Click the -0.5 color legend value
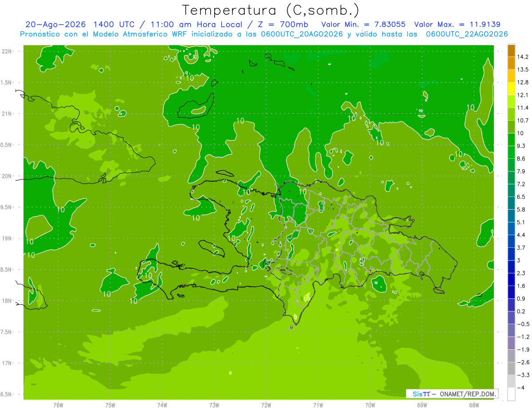This screenshot has height=411, width=532. point(523,324)
